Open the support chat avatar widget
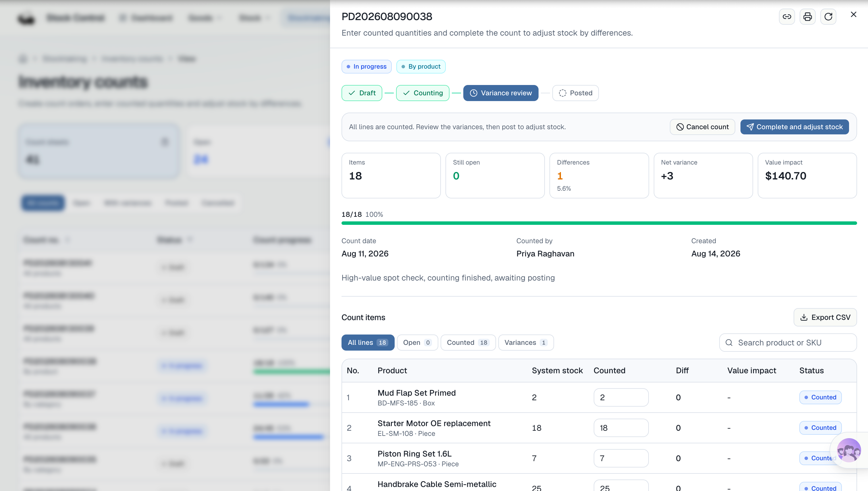This screenshot has height=491, width=868. [x=848, y=450]
